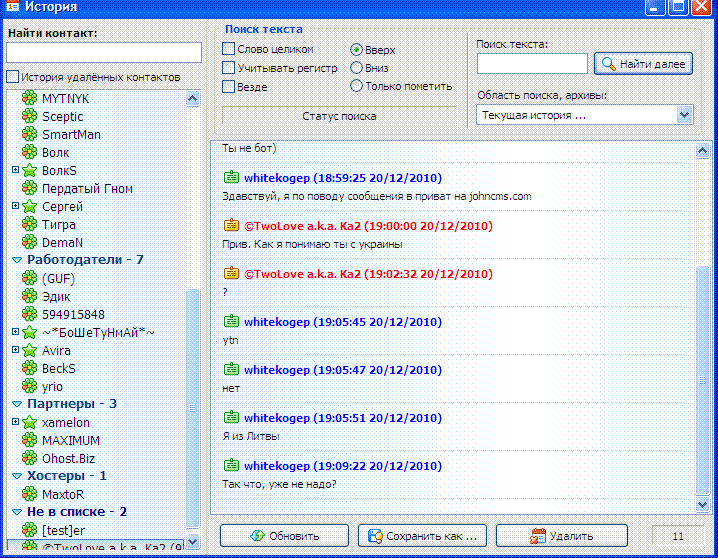Image resolution: width=718 pixels, height=558 pixels.
Task: Click the star icon beside Avira contact
Action: click(29, 351)
